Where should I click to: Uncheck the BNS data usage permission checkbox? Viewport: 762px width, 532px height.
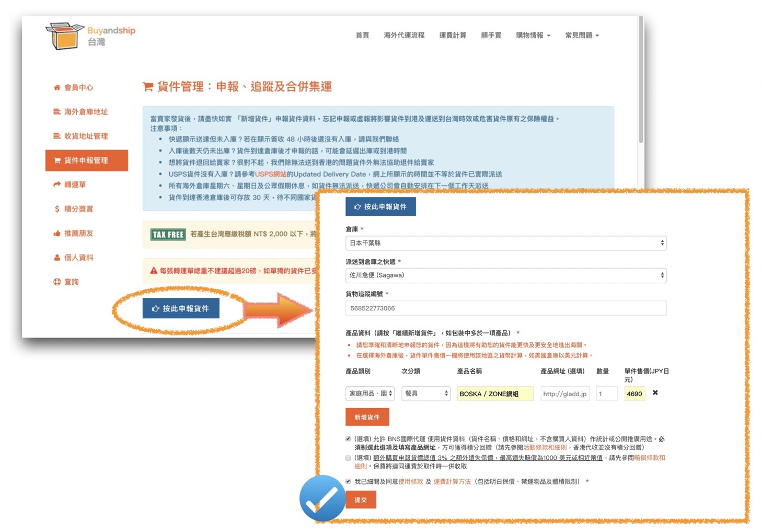tap(348, 439)
